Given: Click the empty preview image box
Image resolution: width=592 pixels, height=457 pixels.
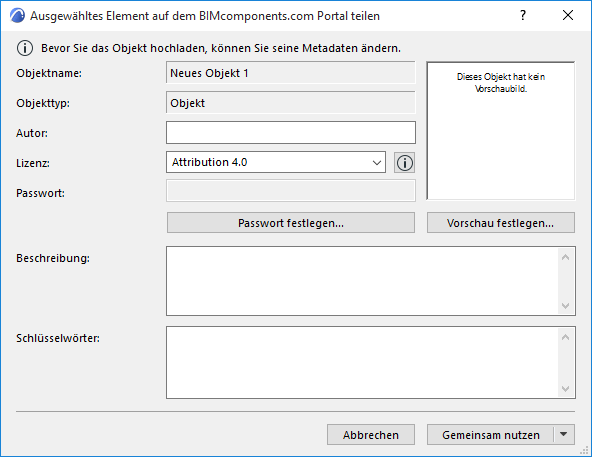Looking at the screenshot, I should click(x=501, y=131).
